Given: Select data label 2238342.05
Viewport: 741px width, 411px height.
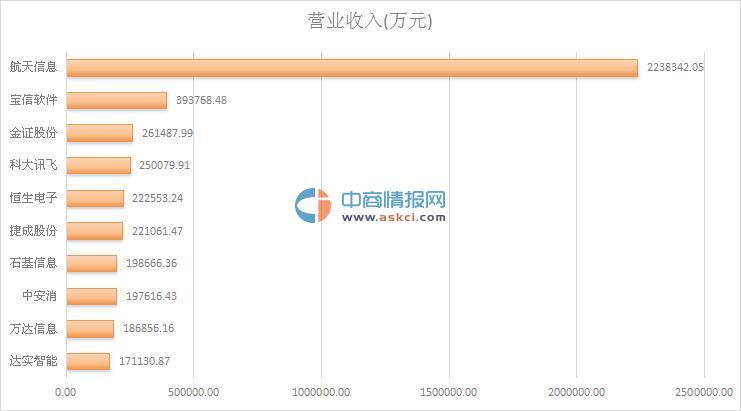Looking at the screenshot, I should [675, 68].
